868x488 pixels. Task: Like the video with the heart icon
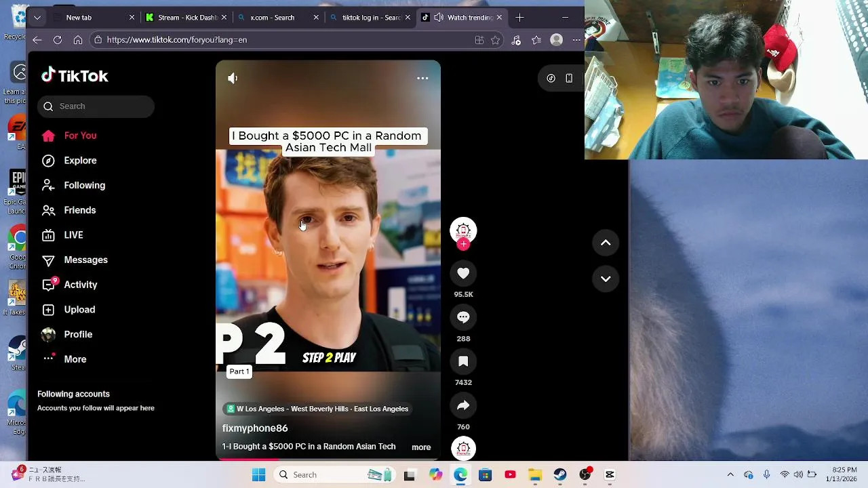tap(463, 273)
